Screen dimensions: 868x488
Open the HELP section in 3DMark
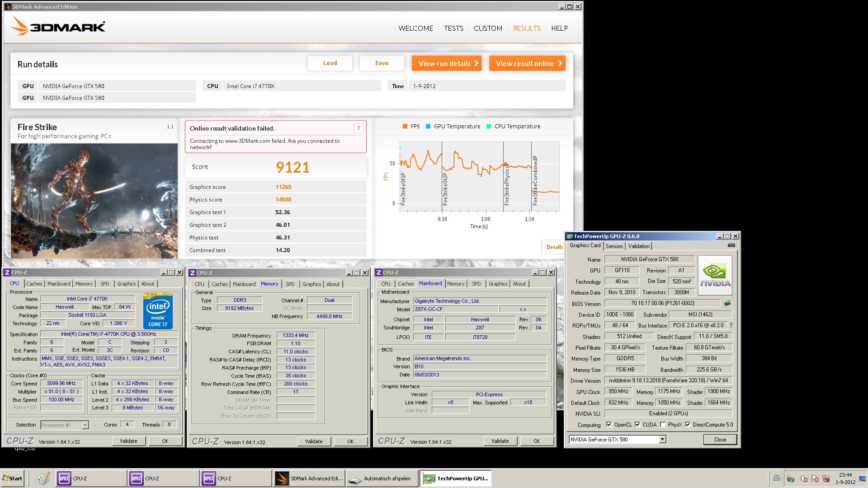click(x=559, y=28)
